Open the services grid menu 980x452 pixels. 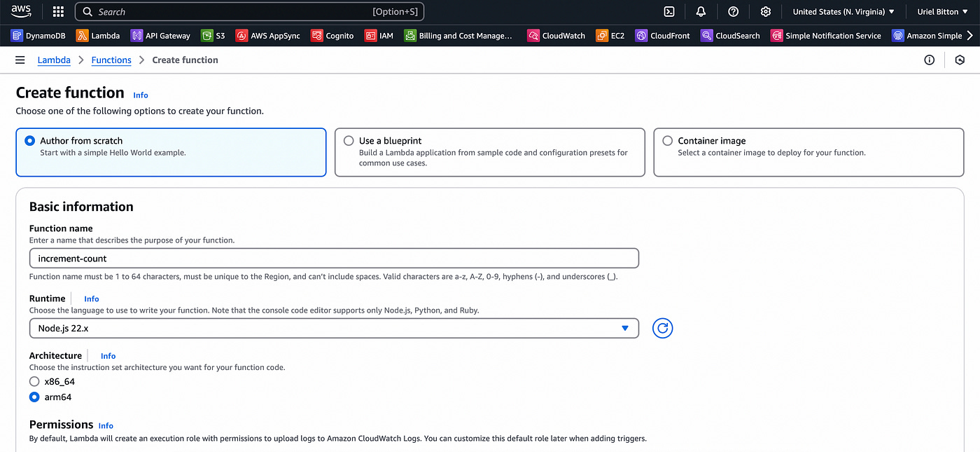point(58,12)
